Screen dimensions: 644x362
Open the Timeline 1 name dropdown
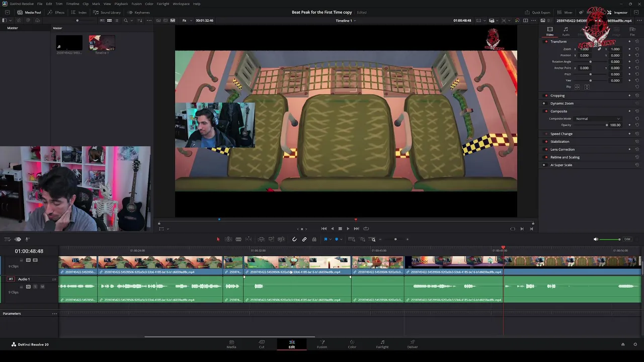[346, 21]
